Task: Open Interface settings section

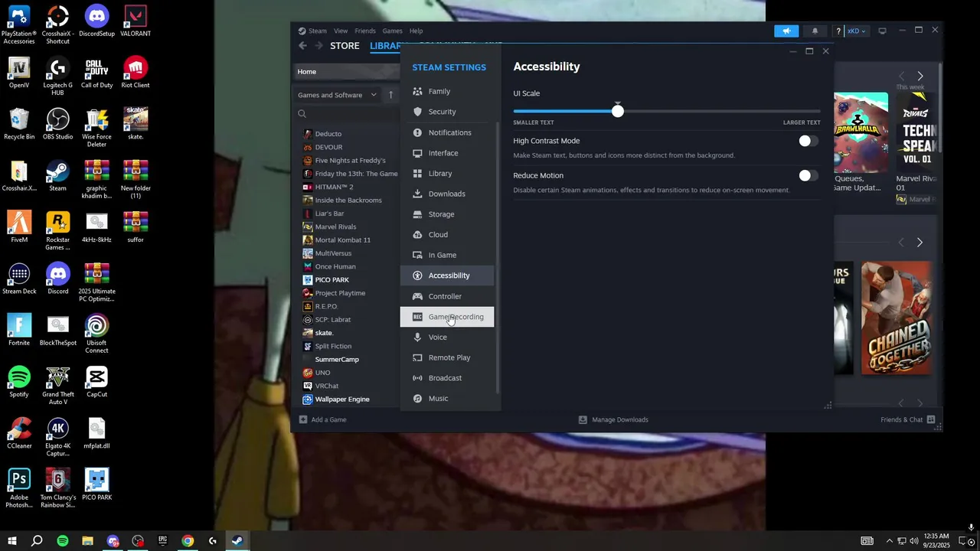Action: 447,153
